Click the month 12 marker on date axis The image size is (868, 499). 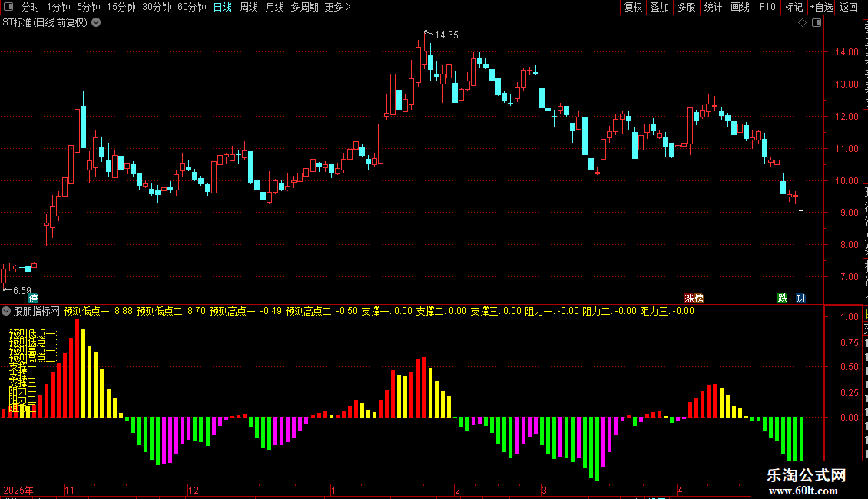(194, 490)
